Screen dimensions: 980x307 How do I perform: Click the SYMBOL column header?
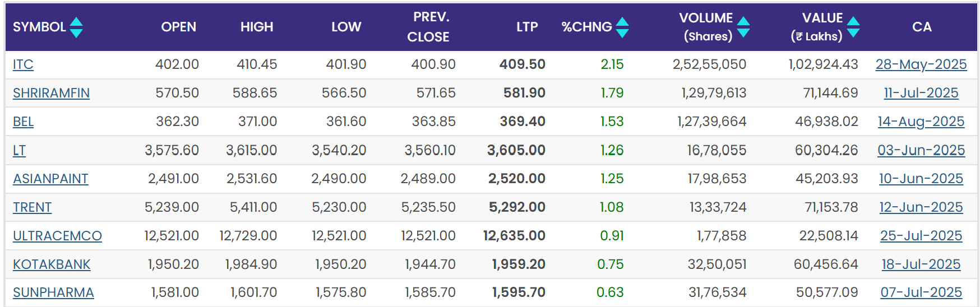tap(39, 27)
